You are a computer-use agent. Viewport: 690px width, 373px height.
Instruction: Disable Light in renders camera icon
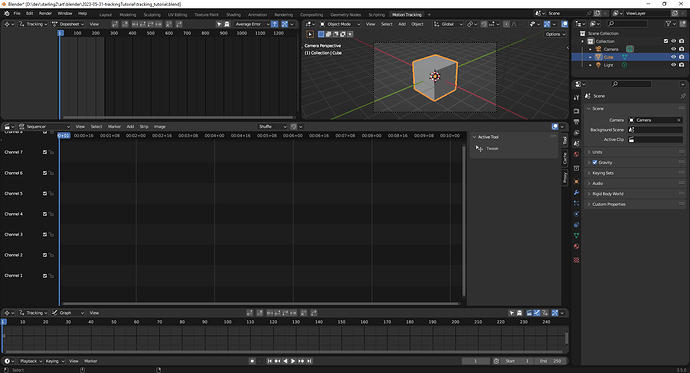click(682, 65)
